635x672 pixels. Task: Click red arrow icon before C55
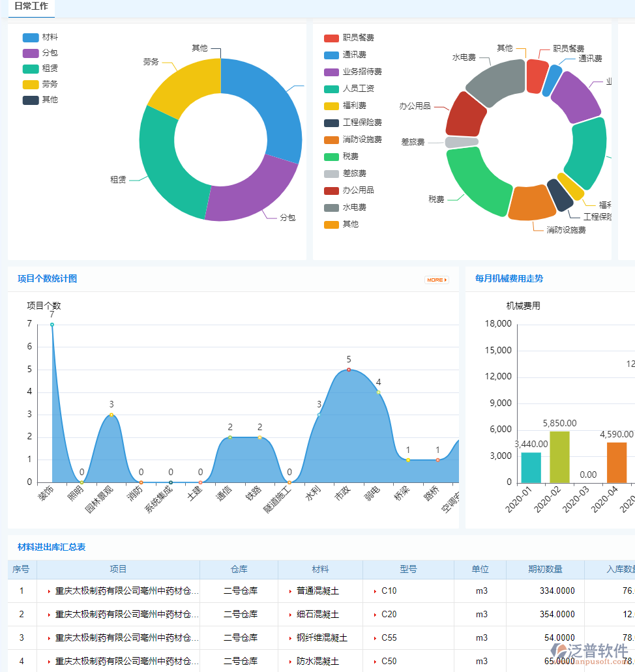[375, 638]
